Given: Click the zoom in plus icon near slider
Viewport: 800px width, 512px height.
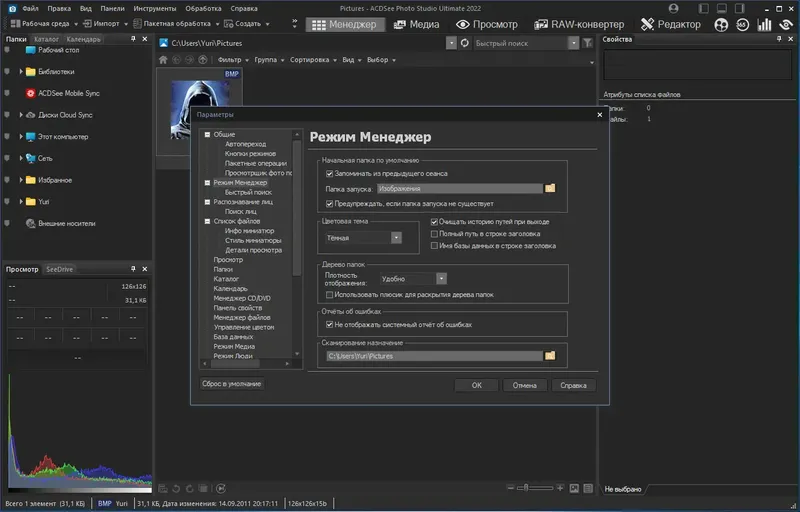Looking at the screenshot, I should coord(560,488).
